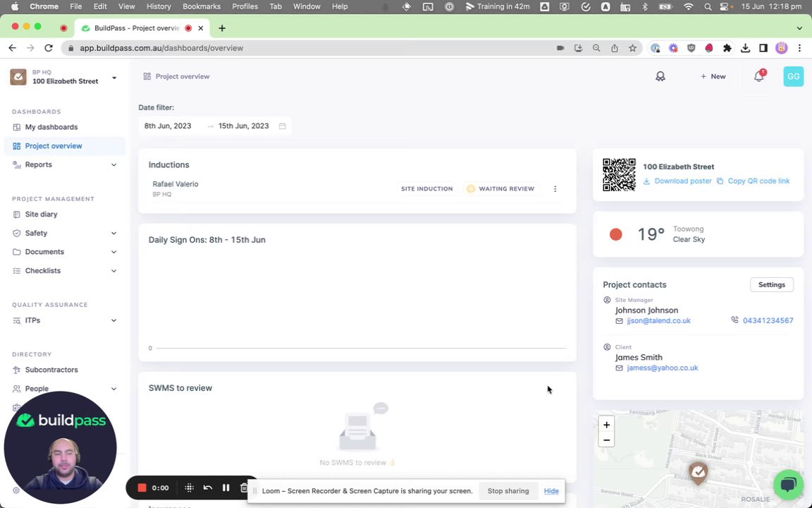
Task: Click Copy QR code link
Action: [x=753, y=181]
